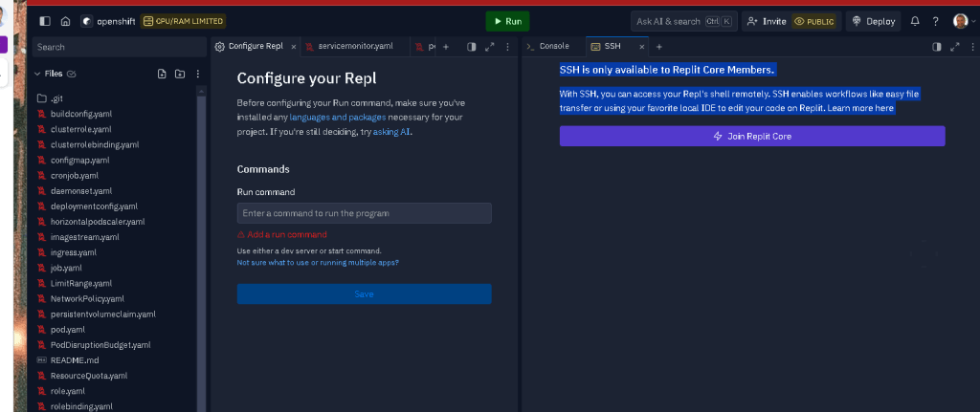This screenshot has width=980, height=412.
Task: Switch to servicemonitor.yaml tab
Action: (x=355, y=46)
